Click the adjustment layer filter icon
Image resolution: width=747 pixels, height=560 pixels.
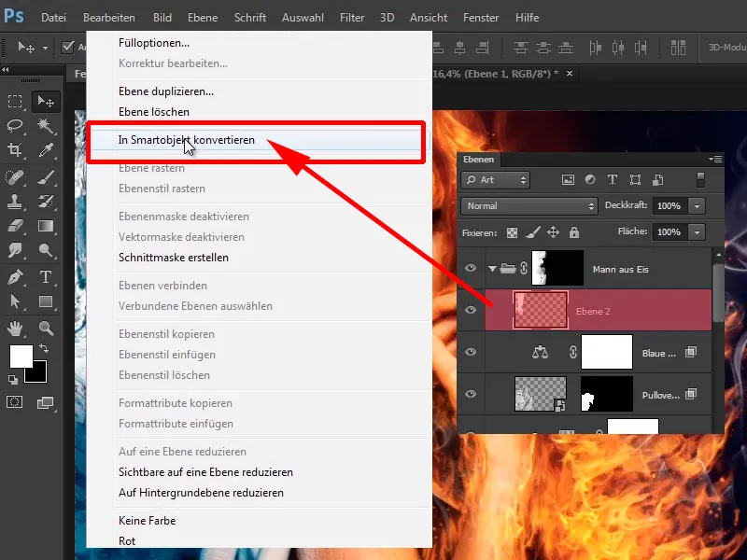pos(590,180)
